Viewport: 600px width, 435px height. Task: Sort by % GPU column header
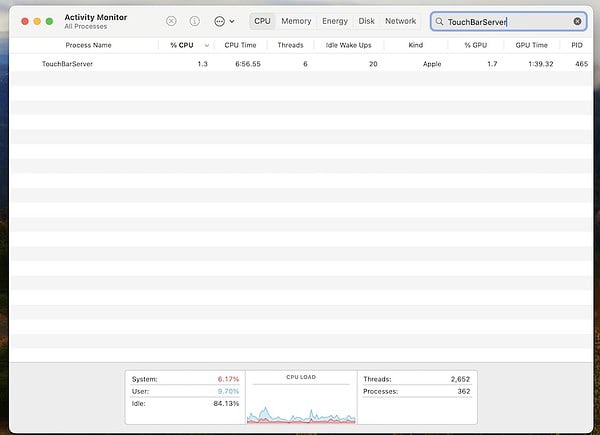pos(473,45)
